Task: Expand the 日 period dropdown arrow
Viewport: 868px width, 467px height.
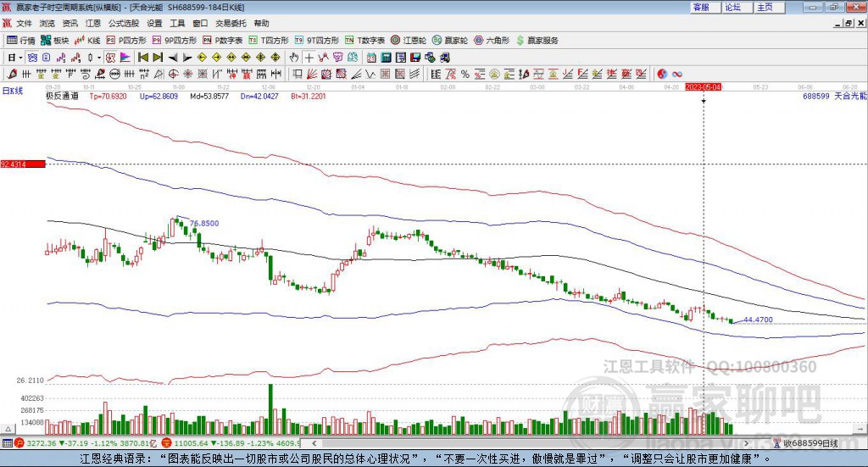Action: 20,58
